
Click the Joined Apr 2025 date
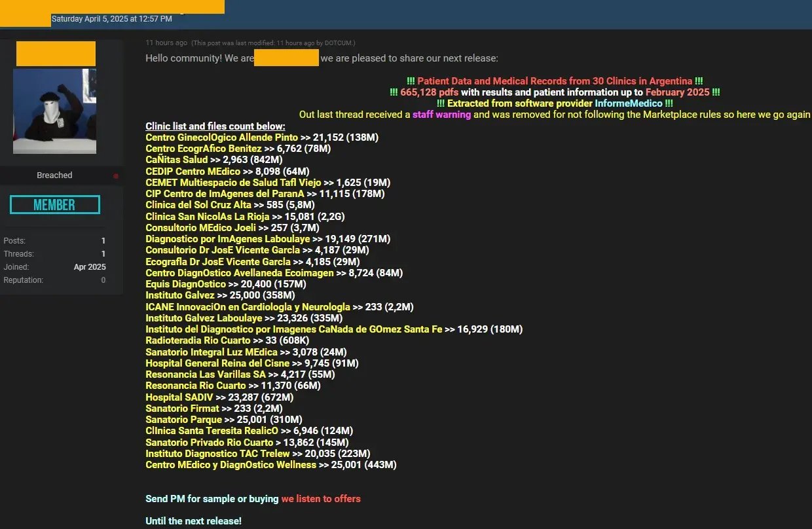click(90, 267)
